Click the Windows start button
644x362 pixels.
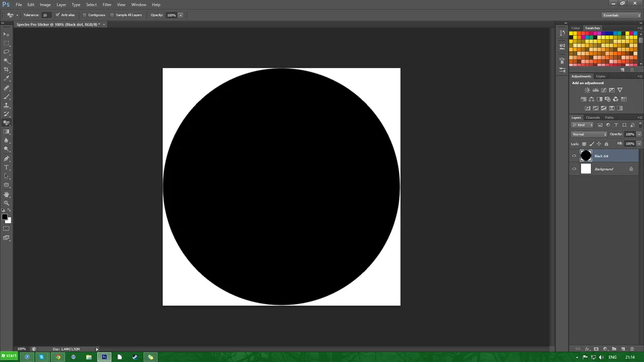pyautogui.click(x=9, y=356)
